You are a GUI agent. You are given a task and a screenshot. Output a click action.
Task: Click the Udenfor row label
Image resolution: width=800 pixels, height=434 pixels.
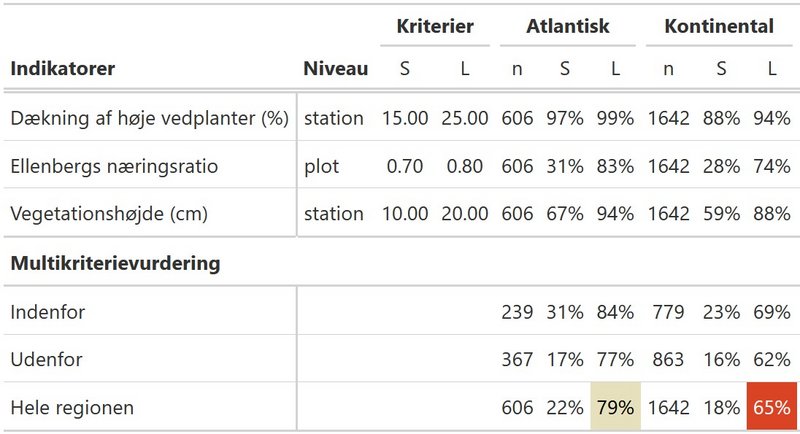(x=46, y=360)
